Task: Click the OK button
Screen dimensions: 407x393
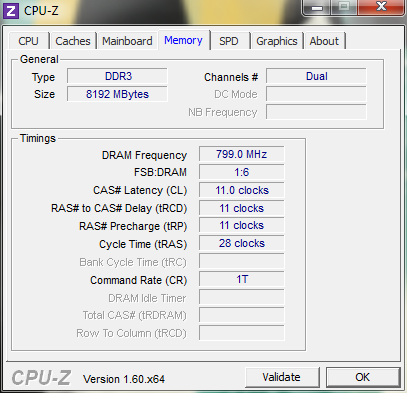Action: click(x=363, y=377)
